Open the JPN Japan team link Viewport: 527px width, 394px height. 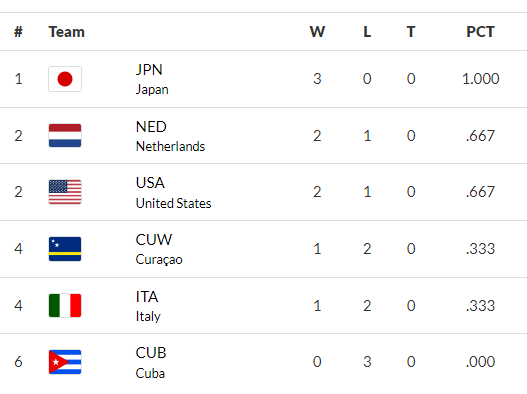pos(152,79)
